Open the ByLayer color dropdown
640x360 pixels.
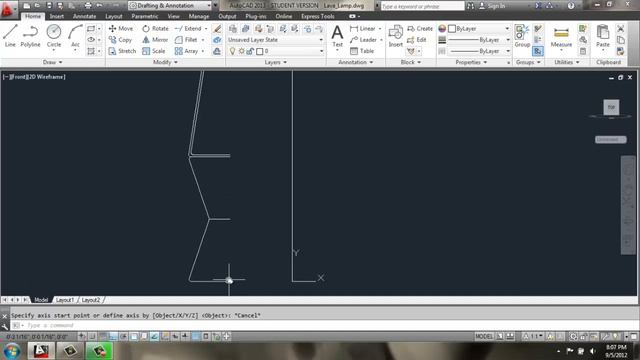click(479, 29)
